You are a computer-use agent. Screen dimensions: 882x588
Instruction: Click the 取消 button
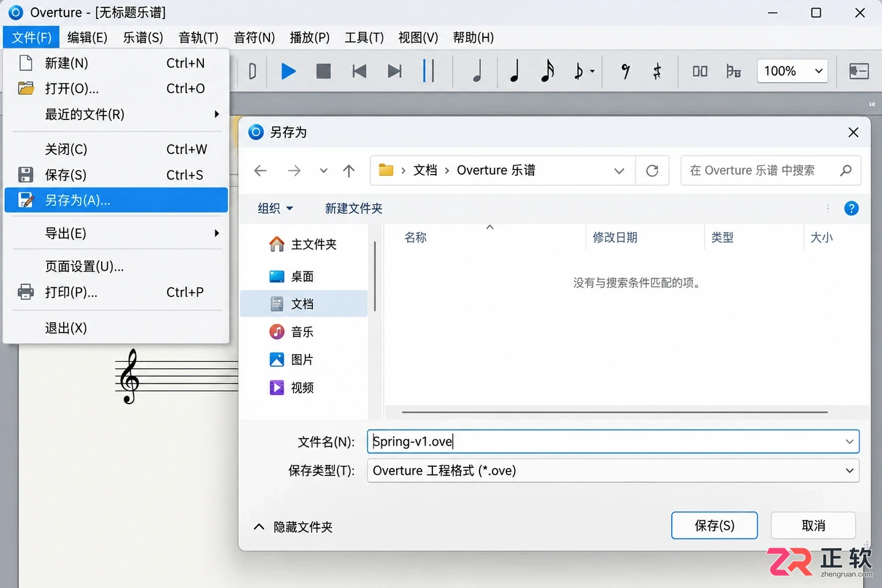point(813,526)
